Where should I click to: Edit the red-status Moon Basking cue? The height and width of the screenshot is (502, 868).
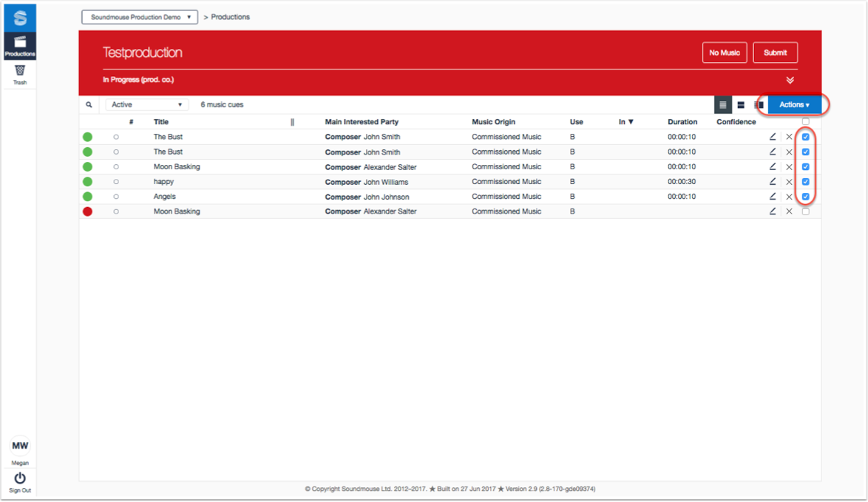pyautogui.click(x=772, y=211)
